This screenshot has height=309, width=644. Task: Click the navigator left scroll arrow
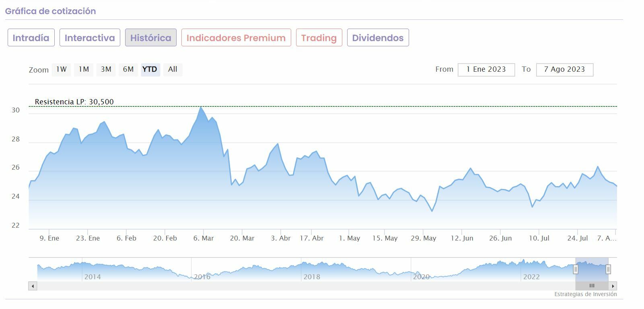[33, 286]
